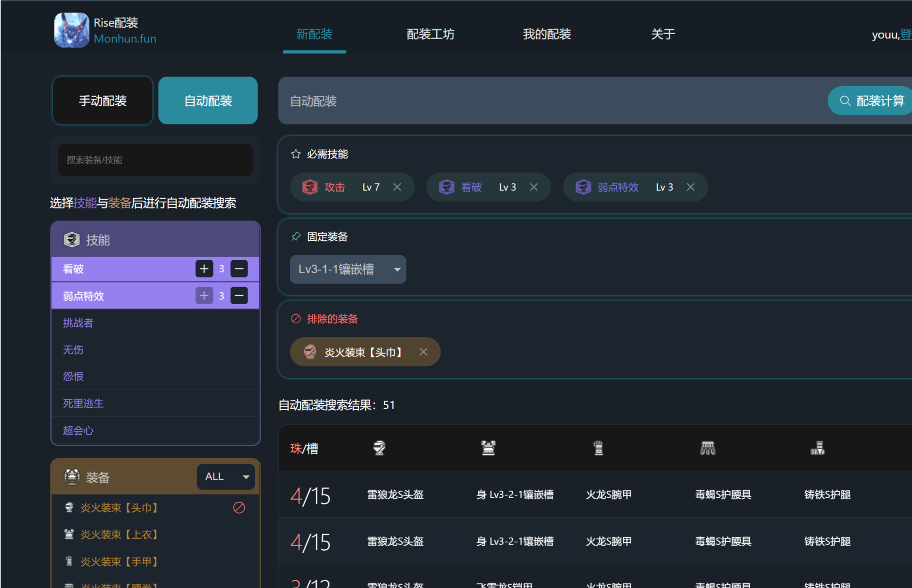This screenshot has height=588, width=912.
Task: Click the arm gauntlet column icon
Action: [598, 448]
